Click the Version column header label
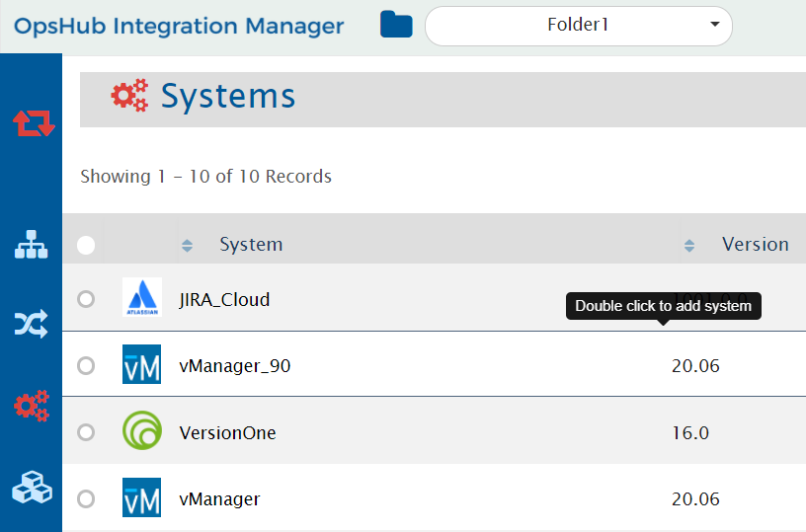This screenshot has height=532, width=806. [x=755, y=244]
